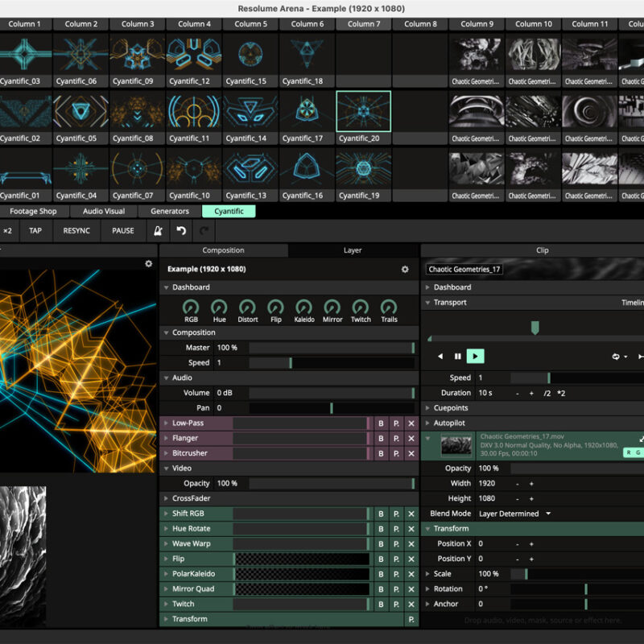The height and width of the screenshot is (644, 644).
Task: Toggle bypass (B) on the Shift RGB effect
Action: coord(381,514)
